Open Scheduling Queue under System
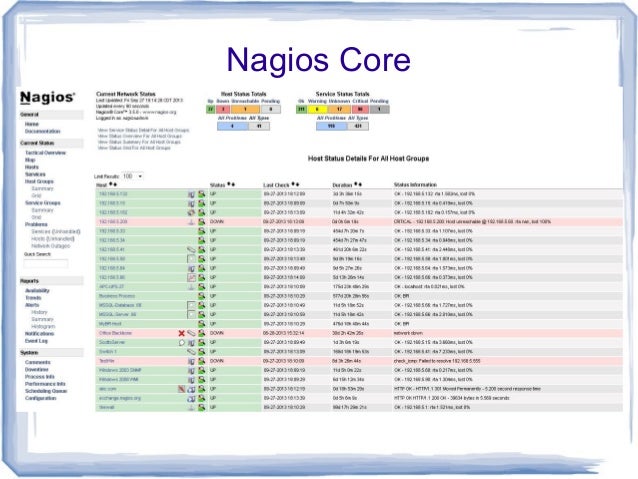 (x=46, y=391)
